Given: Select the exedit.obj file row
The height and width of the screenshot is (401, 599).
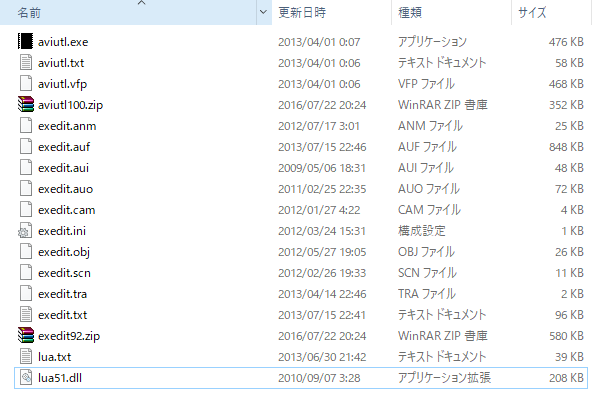Looking at the screenshot, I should coord(301,252).
